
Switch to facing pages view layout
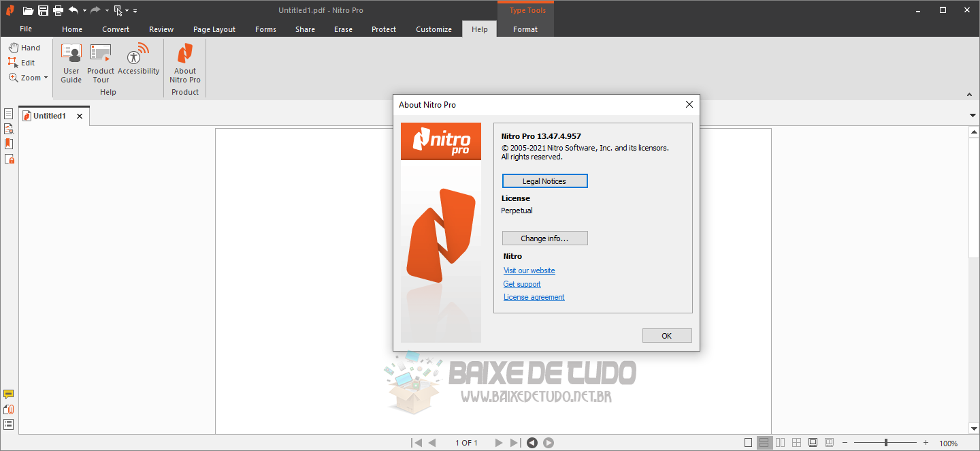[781, 443]
